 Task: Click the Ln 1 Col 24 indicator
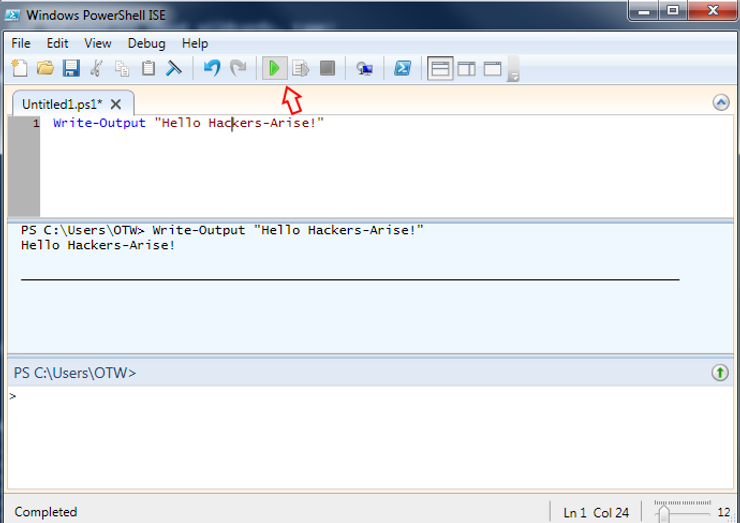click(596, 513)
